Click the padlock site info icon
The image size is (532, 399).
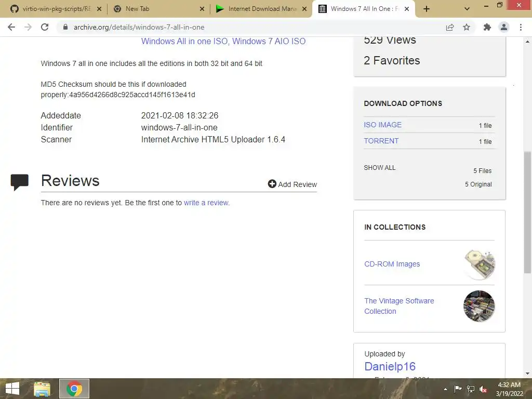click(x=65, y=27)
